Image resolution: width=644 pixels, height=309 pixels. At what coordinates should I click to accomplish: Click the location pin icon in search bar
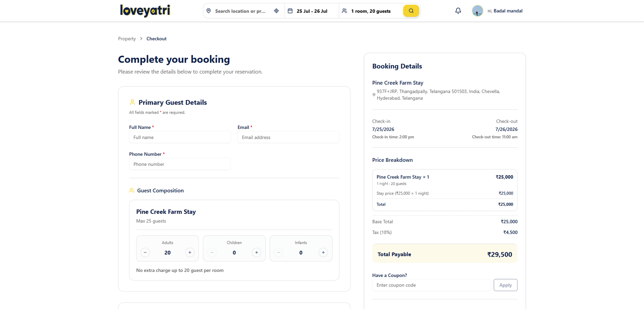[209, 11]
